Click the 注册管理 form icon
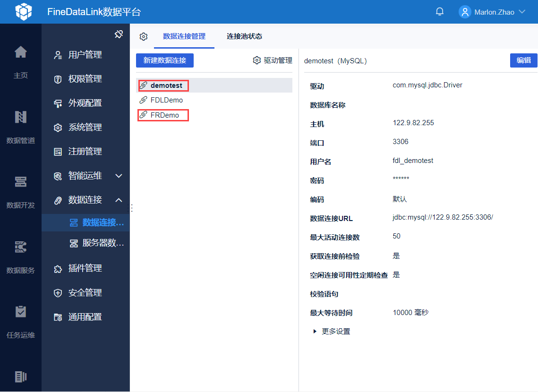 (x=58, y=152)
